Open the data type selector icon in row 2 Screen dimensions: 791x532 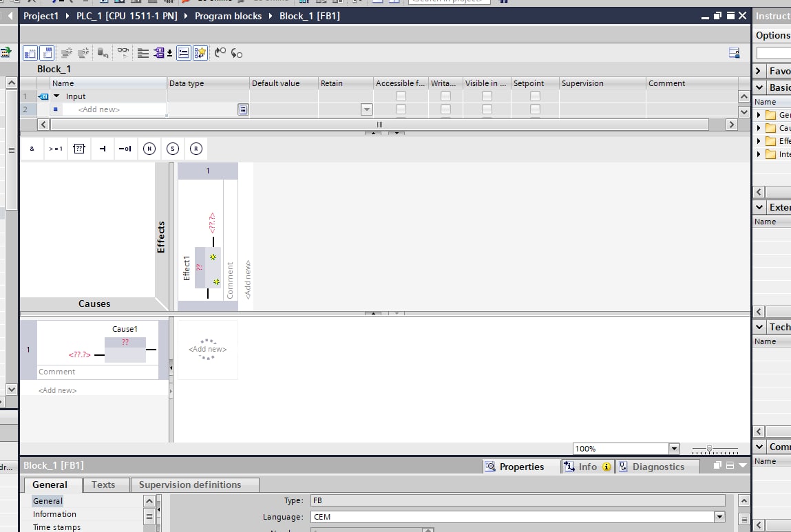point(243,109)
